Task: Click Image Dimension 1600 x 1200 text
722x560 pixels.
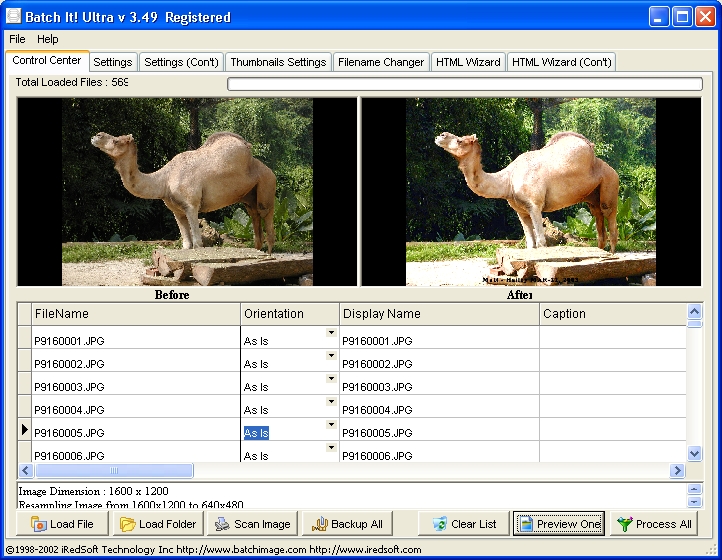Action: (x=93, y=491)
